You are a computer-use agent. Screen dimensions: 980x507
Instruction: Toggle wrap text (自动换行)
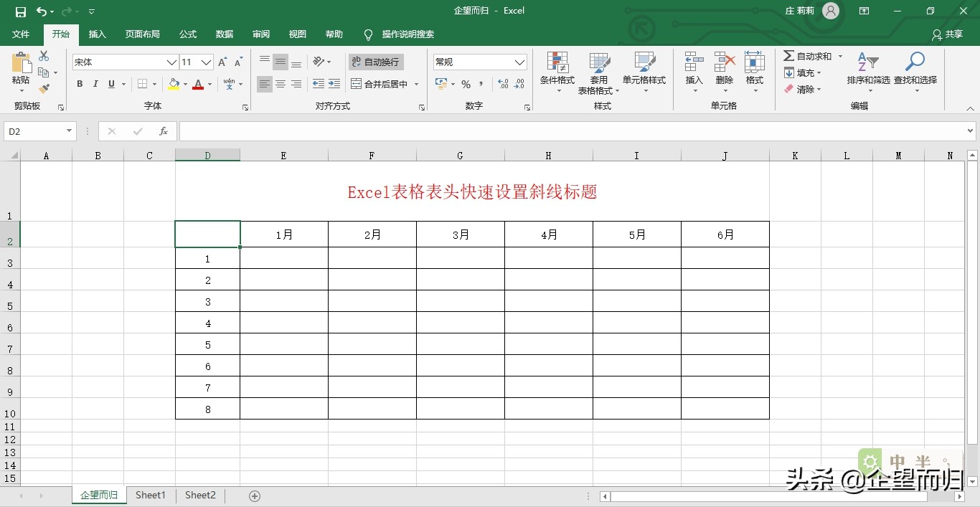coord(376,62)
